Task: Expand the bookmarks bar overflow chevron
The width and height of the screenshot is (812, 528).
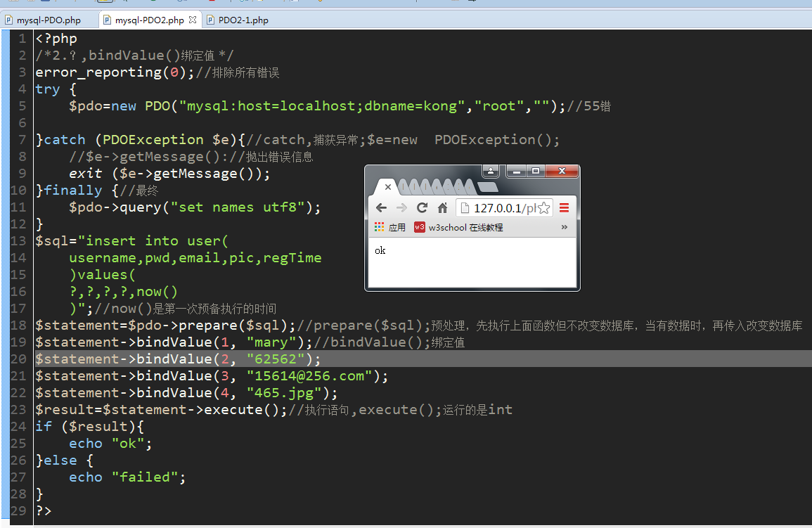Action: point(564,226)
